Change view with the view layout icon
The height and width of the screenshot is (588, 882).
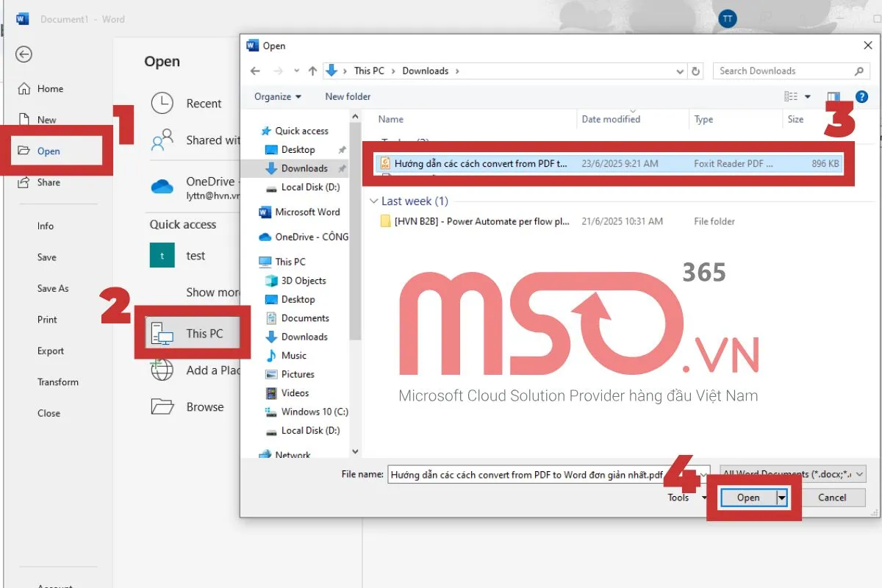tap(791, 97)
